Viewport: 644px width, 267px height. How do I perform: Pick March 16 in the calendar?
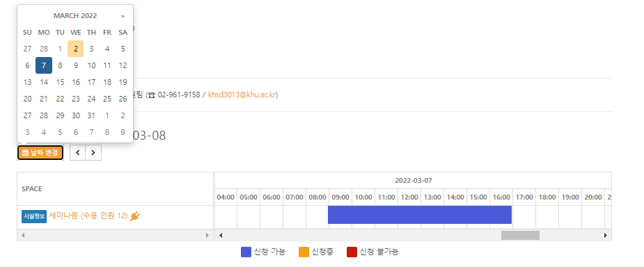tap(76, 82)
